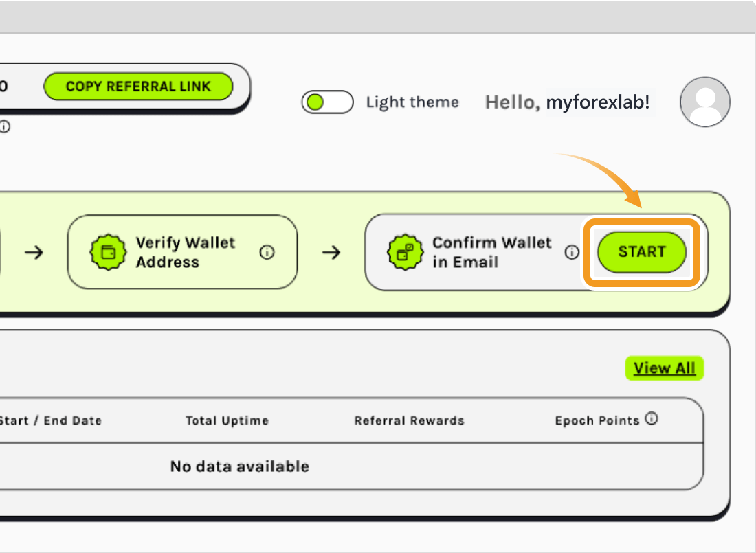Select the Verify Wallet Address step card
The image size is (756, 553).
(x=182, y=252)
